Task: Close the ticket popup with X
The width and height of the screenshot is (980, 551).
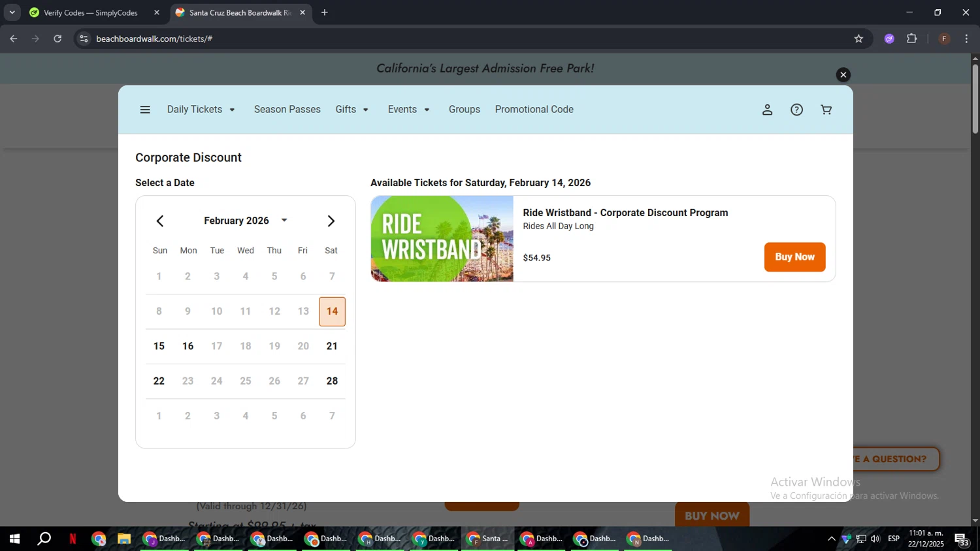Action: click(x=843, y=74)
